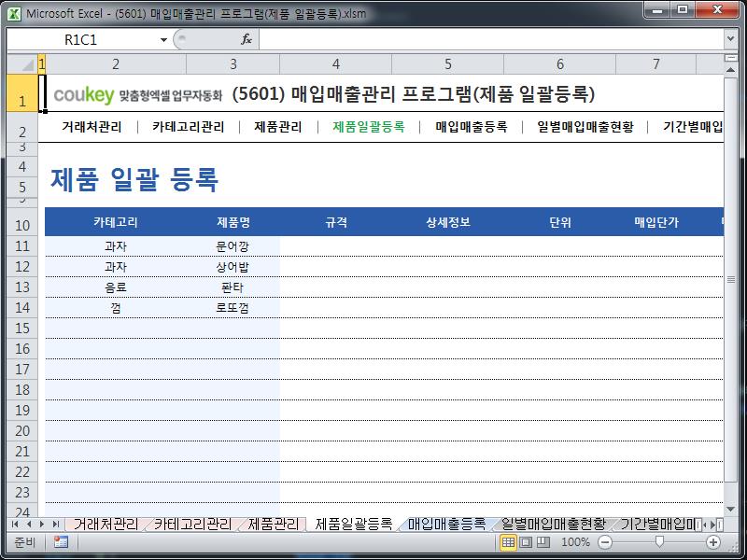Screen dimensions: 747x560
Task: Click 제품일괄등록 green navigation link
Action: pos(368,127)
